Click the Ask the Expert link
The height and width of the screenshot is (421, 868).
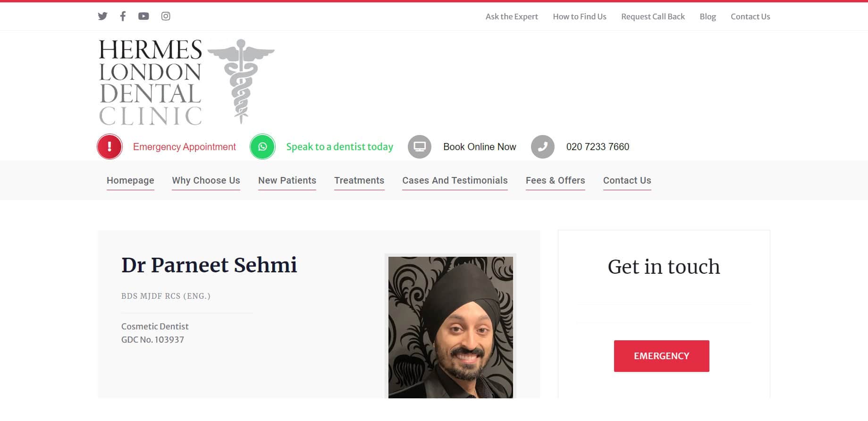click(512, 17)
